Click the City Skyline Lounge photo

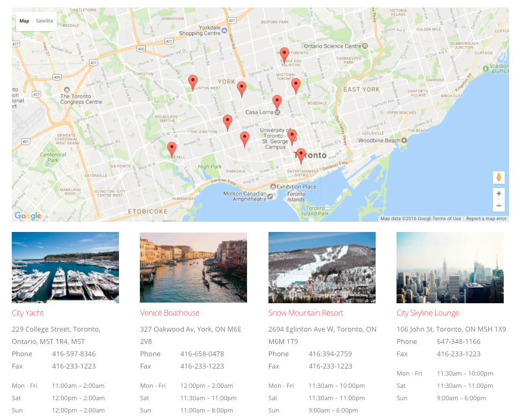[x=450, y=268]
